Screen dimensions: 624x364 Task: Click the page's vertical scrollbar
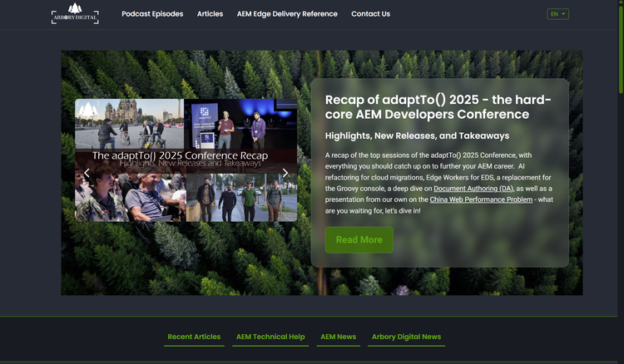coord(620,50)
